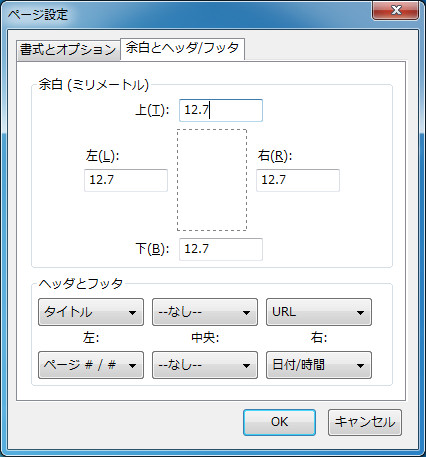
Task: Click the 下(B): label text
Action: click(152, 249)
